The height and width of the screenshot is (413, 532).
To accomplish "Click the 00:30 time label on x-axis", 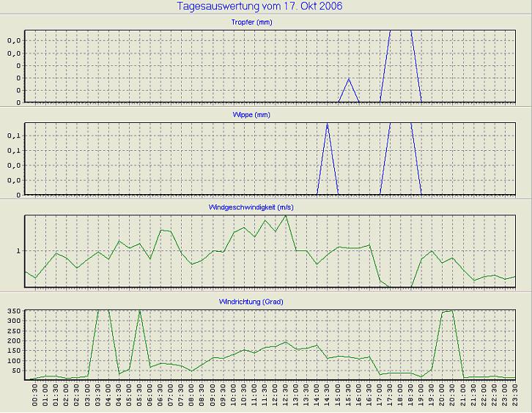I will coord(36,397).
